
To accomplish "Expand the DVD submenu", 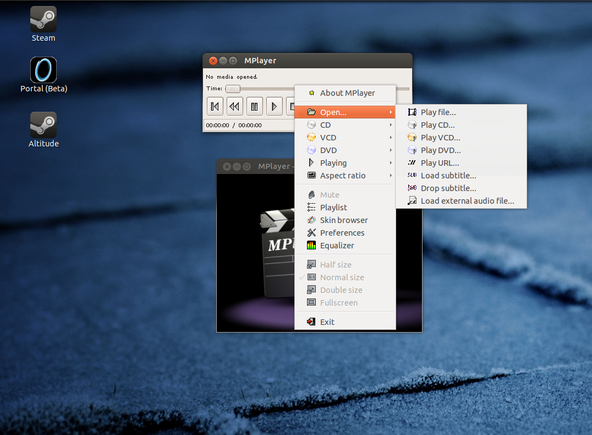I will pyautogui.click(x=345, y=150).
